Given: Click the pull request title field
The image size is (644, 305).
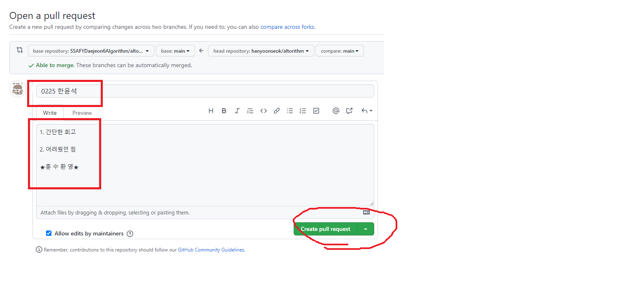Looking at the screenshot, I should click(x=205, y=91).
